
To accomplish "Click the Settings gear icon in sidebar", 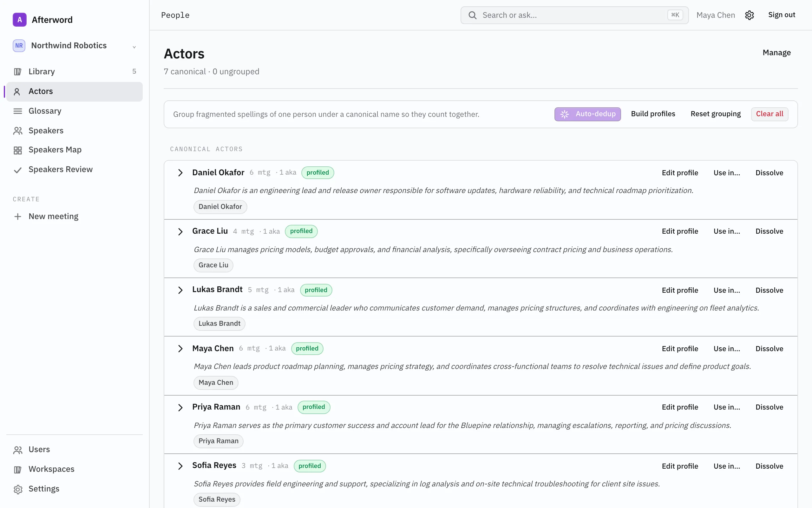I will coord(18,489).
